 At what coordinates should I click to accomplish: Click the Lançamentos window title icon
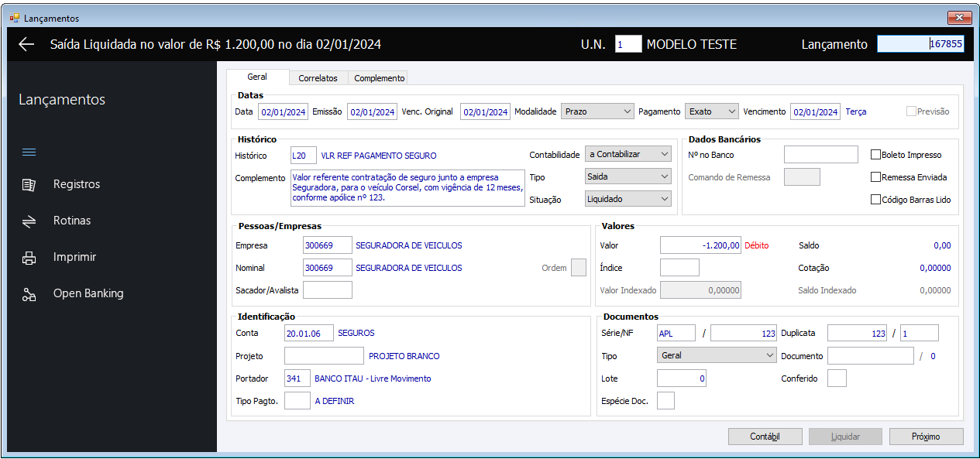click(x=14, y=18)
